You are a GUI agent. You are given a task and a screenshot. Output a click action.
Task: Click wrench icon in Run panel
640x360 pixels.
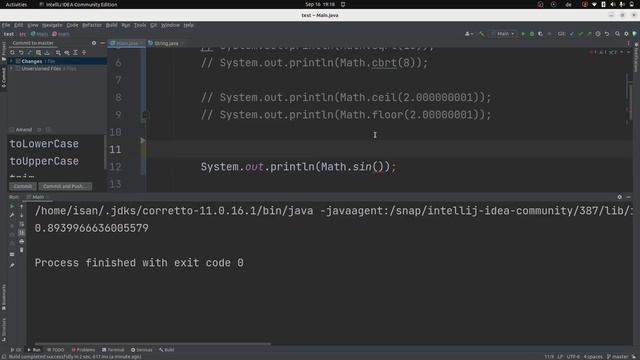pos(12,215)
